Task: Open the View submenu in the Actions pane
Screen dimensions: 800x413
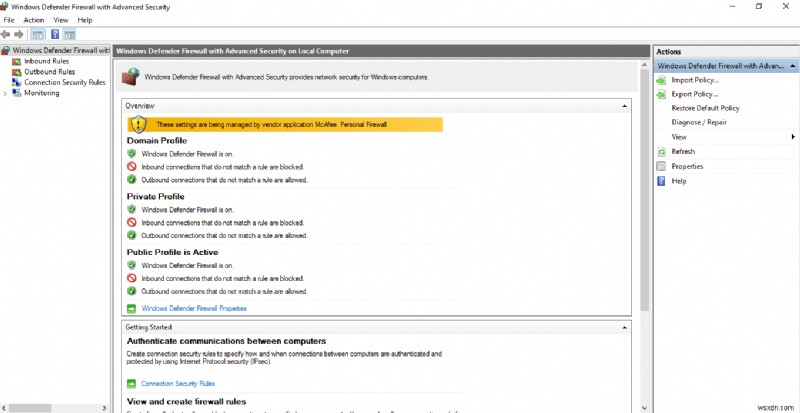Action: pyautogui.click(x=679, y=137)
